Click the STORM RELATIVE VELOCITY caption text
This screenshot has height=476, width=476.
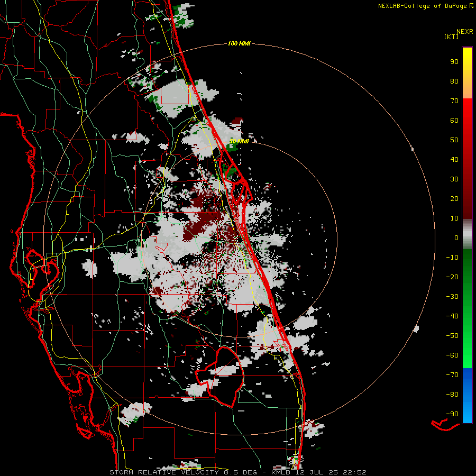pos(164,472)
